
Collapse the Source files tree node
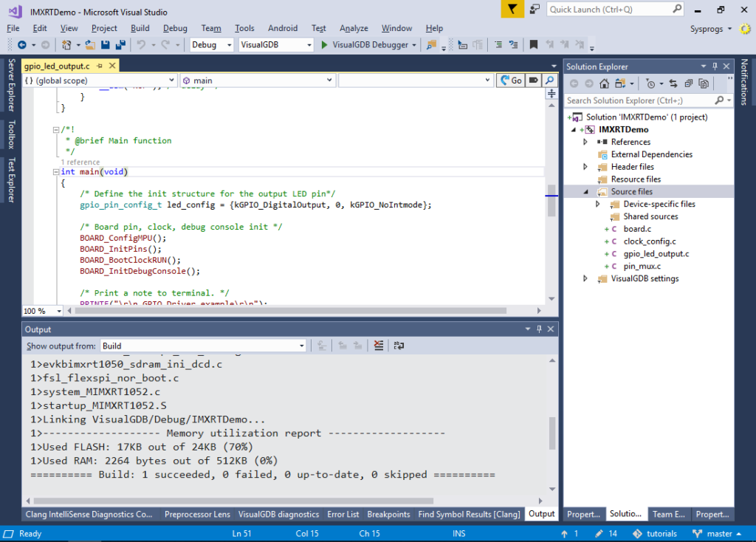tap(585, 191)
